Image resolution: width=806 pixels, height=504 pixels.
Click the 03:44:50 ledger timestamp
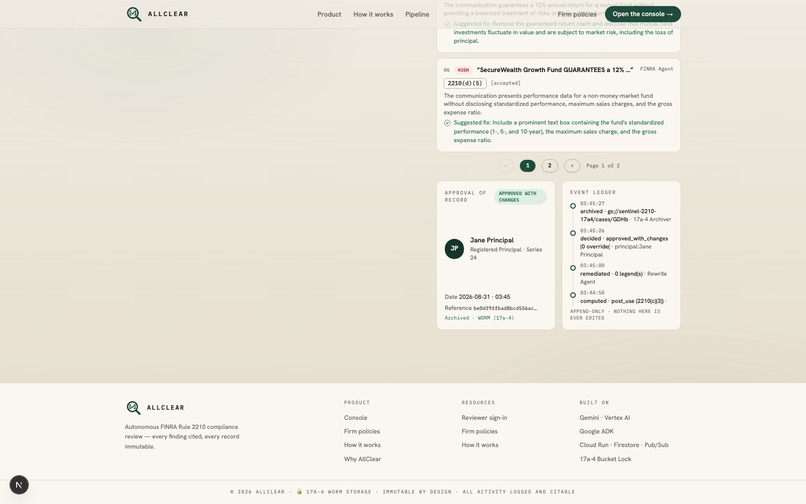click(x=592, y=293)
